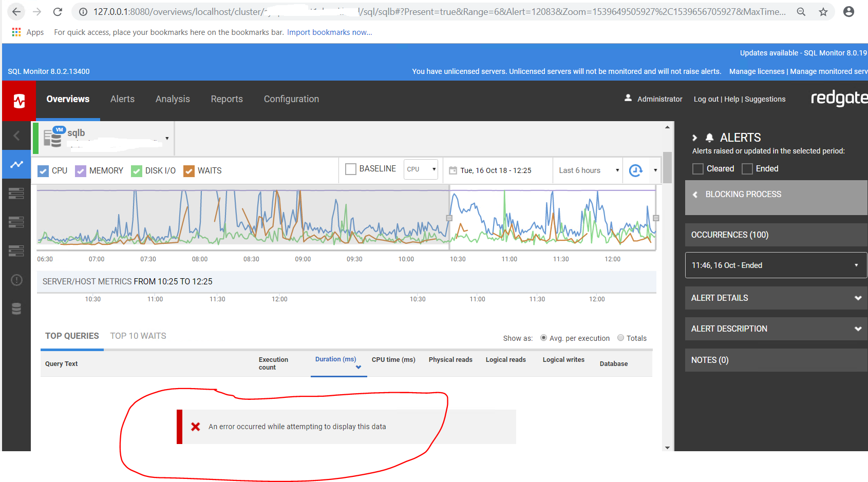
Task: Click the Manage licenses link
Action: point(757,71)
